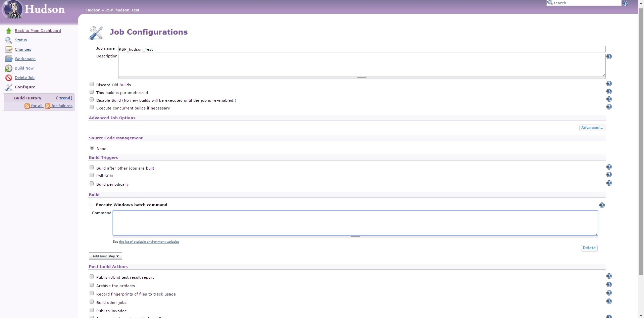Viewport: 644px width, 318px height.
Task: Open the Workspace link
Action: [25, 59]
